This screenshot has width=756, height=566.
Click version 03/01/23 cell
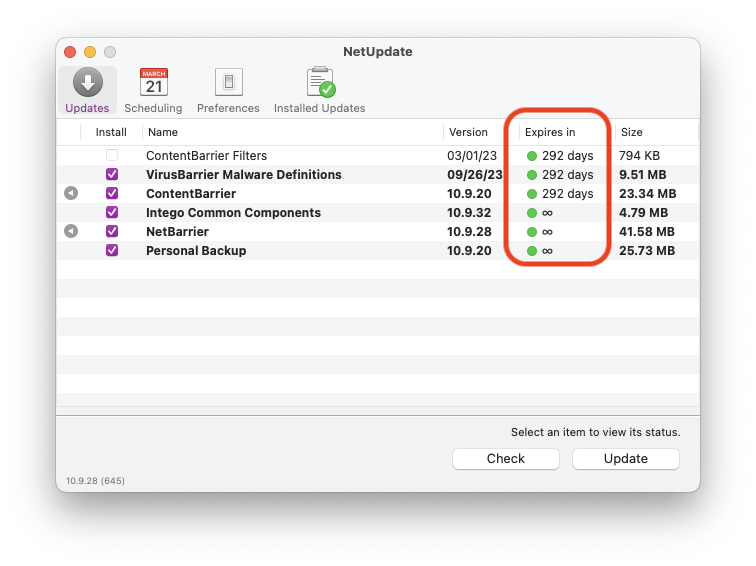click(x=472, y=156)
